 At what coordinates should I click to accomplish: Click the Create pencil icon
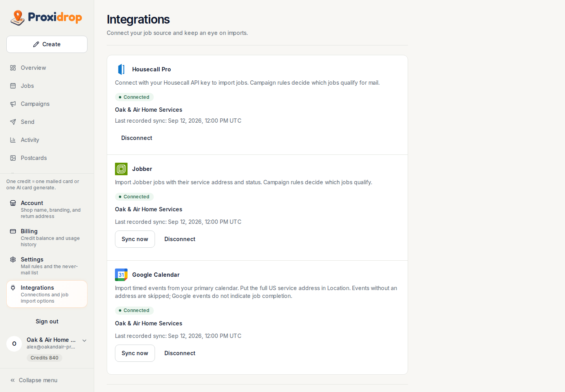[36, 44]
